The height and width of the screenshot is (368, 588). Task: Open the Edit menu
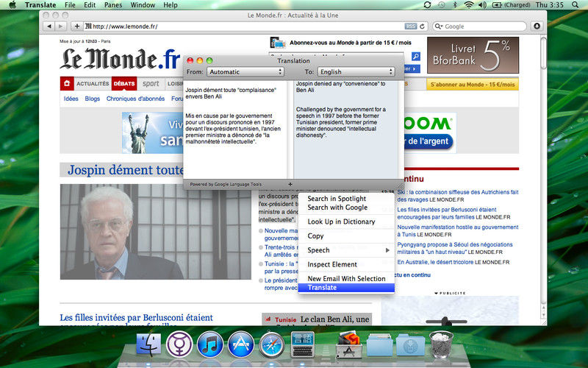click(x=90, y=5)
